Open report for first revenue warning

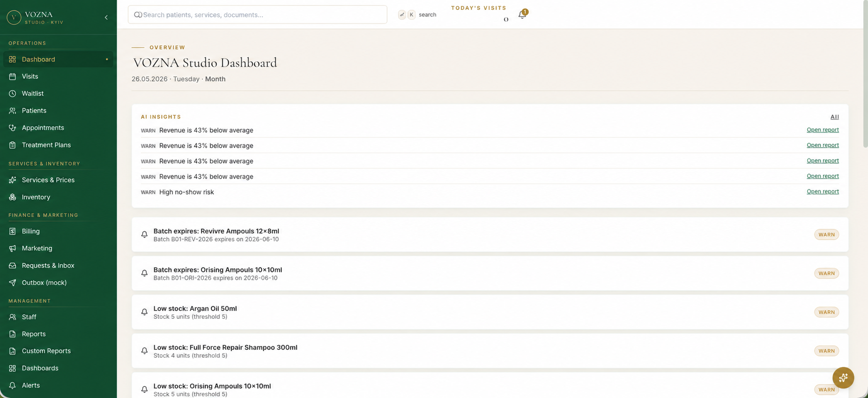[823, 130]
